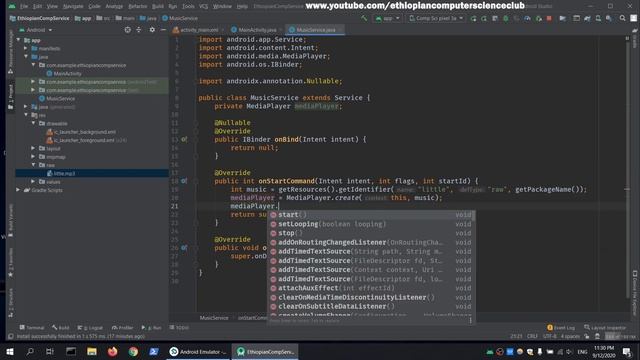Click override gutter icon beside onBind
The height and width of the screenshot is (360, 640).
click(184, 140)
